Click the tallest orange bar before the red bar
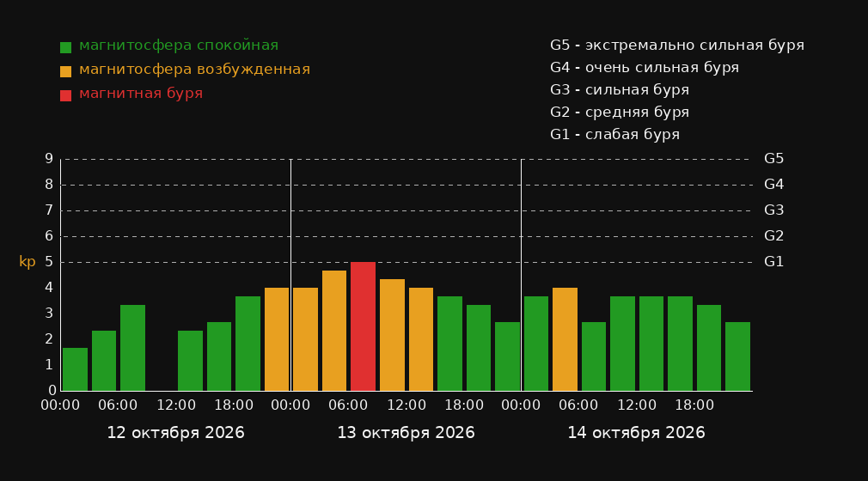This screenshot has width=868, height=481. [x=334, y=331]
